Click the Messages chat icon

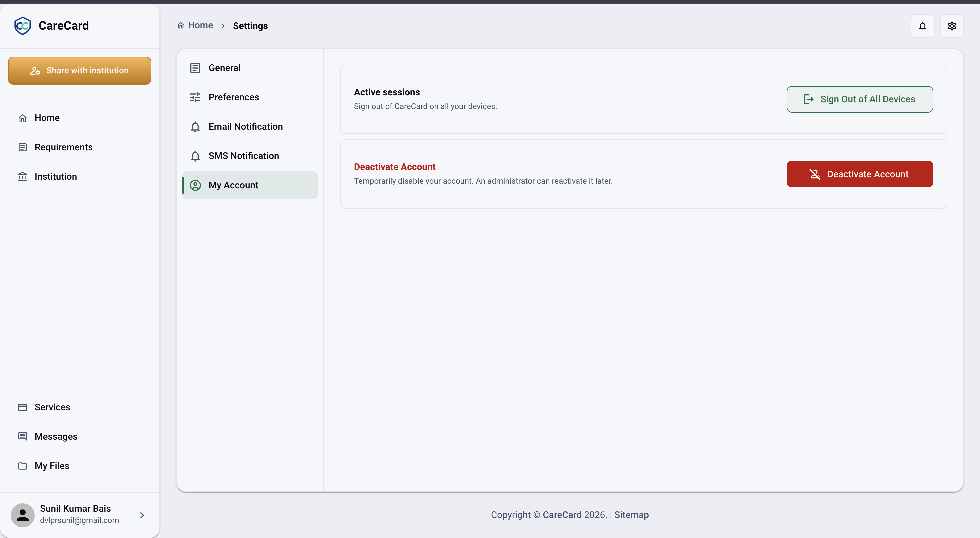point(22,436)
